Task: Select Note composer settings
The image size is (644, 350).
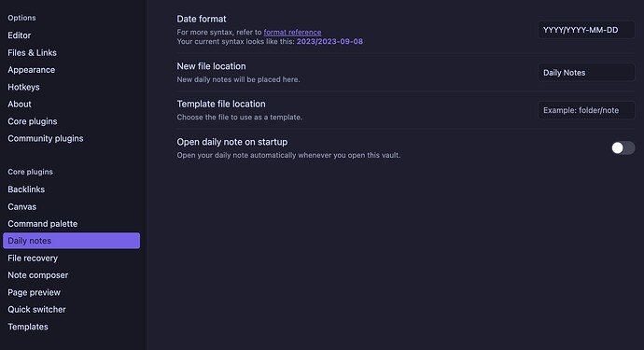Action: tap(37, 275)
